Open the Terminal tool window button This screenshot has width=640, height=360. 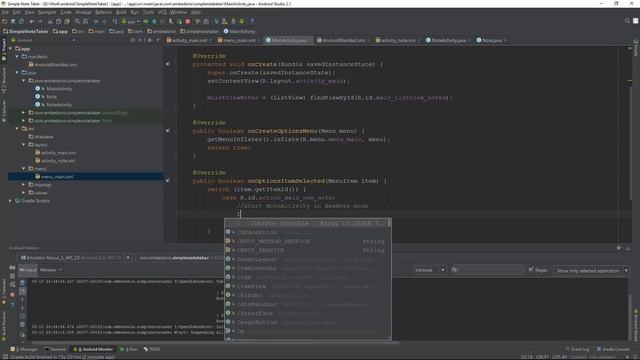click(x=55, y=349)
